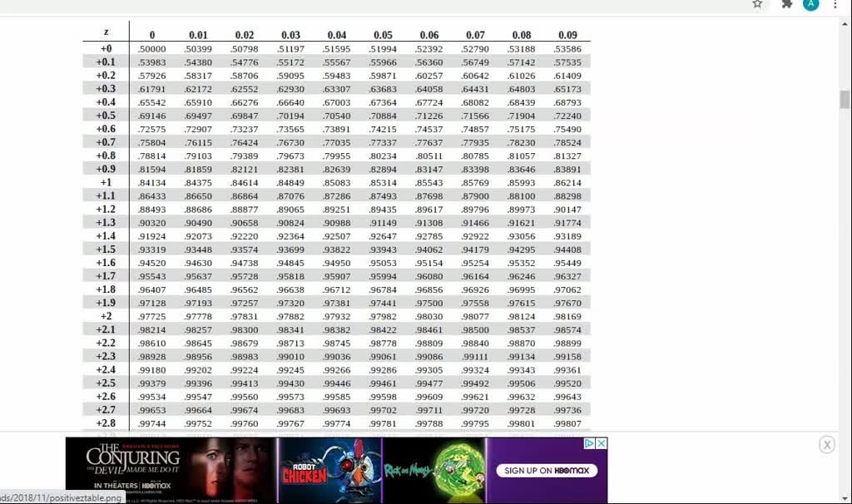This screenshot has height=504, width=852.
Task: Click the vertical scrollbar thumb
Action: click(845, 100)
